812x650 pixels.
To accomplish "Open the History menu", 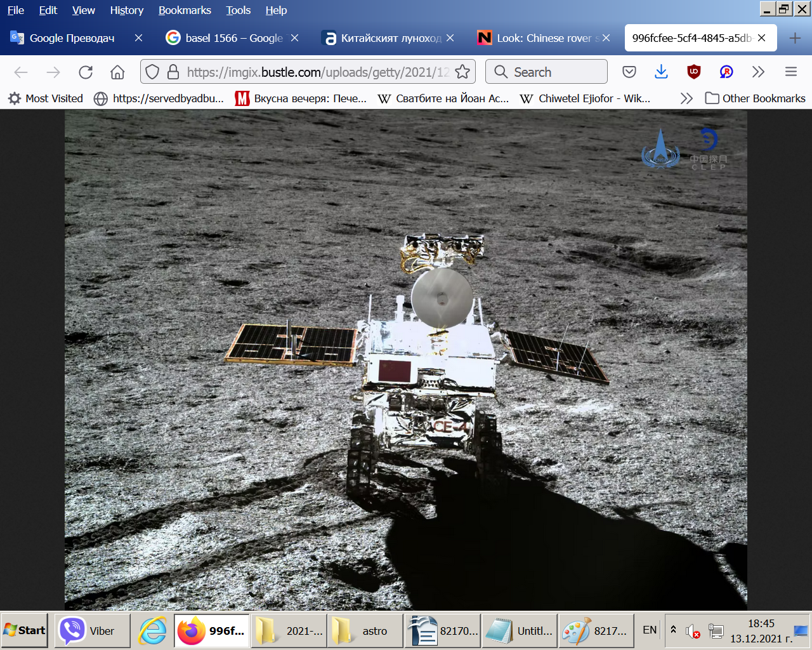I will click(x=126, y=10).
